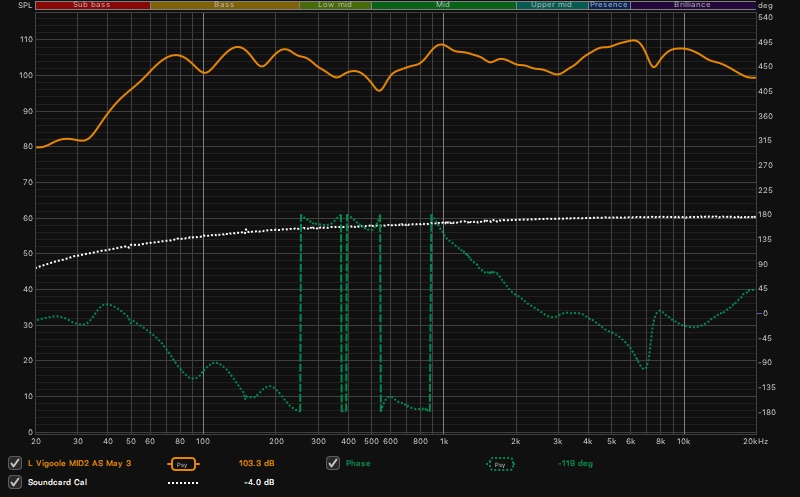Click the white dotted Soundcard Cal line sample
The image size is (800, 497).
pyautogui.click(x=183, y=482)
